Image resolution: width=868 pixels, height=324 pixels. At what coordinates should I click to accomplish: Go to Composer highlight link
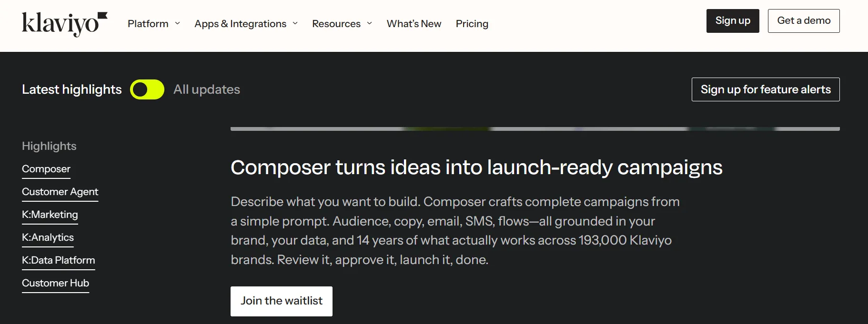[x=46, y=169]
